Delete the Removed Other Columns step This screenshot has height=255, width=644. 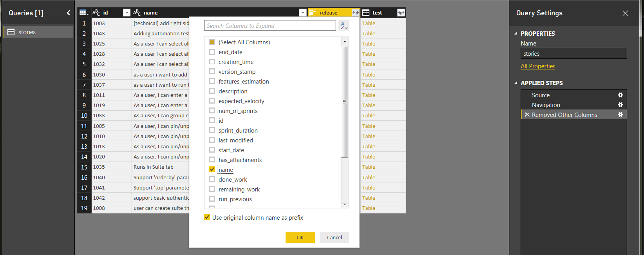(x=527, y=115)
